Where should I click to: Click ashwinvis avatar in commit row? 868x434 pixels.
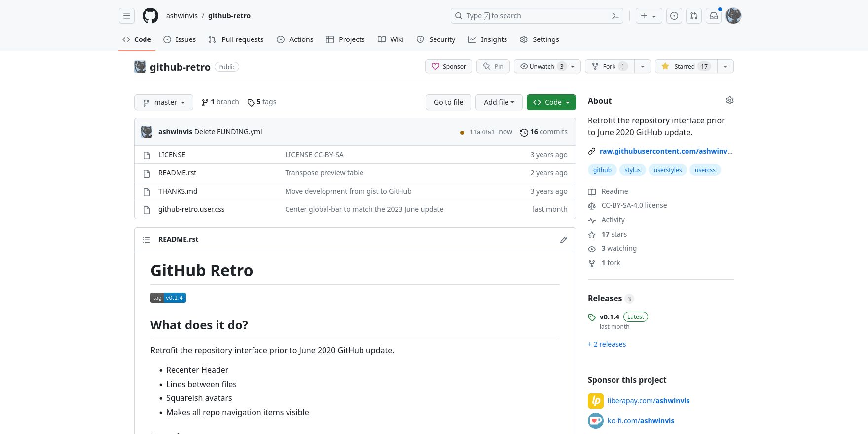coord(146,132)
